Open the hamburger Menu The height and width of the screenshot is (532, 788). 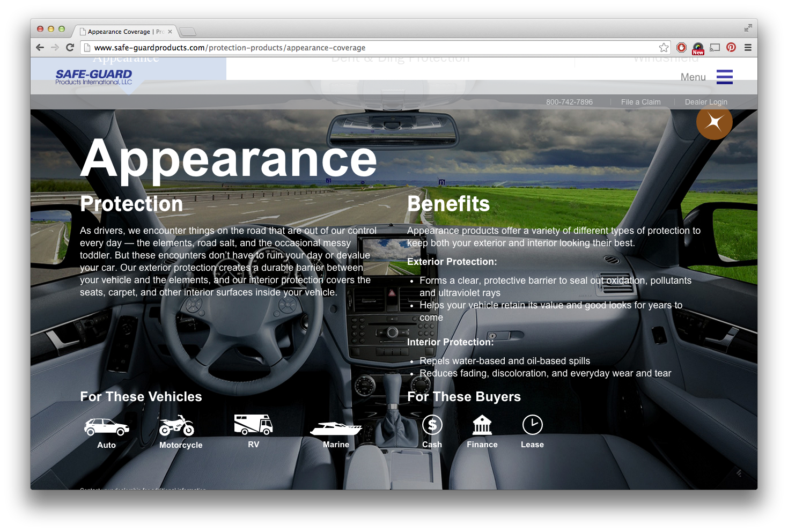point(724,77)
